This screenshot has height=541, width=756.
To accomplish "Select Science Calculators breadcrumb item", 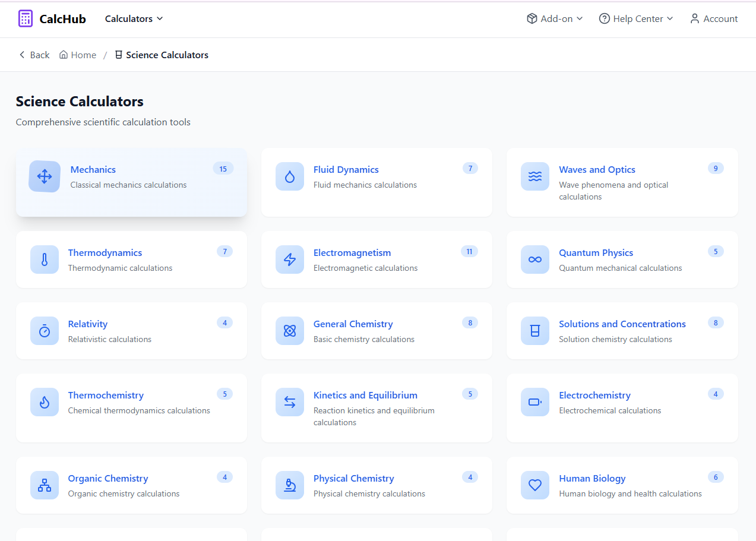I will pyautogui.click(x=162, y=55).
